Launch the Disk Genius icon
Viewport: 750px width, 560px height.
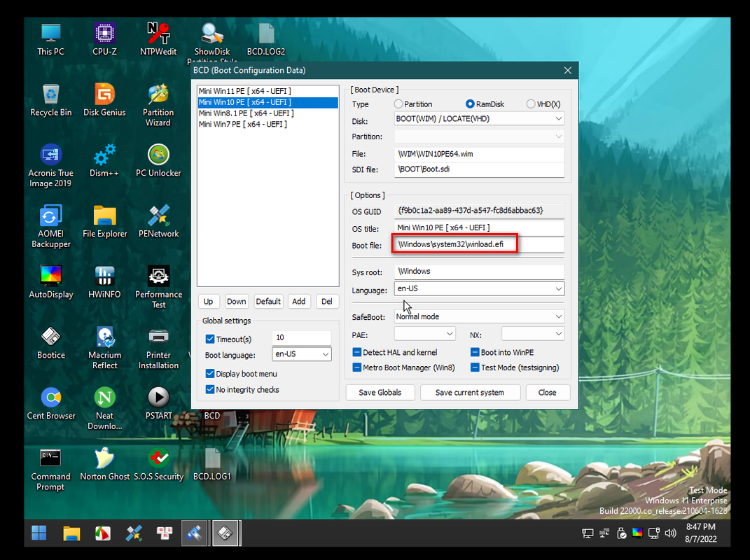tap(104, 100)
